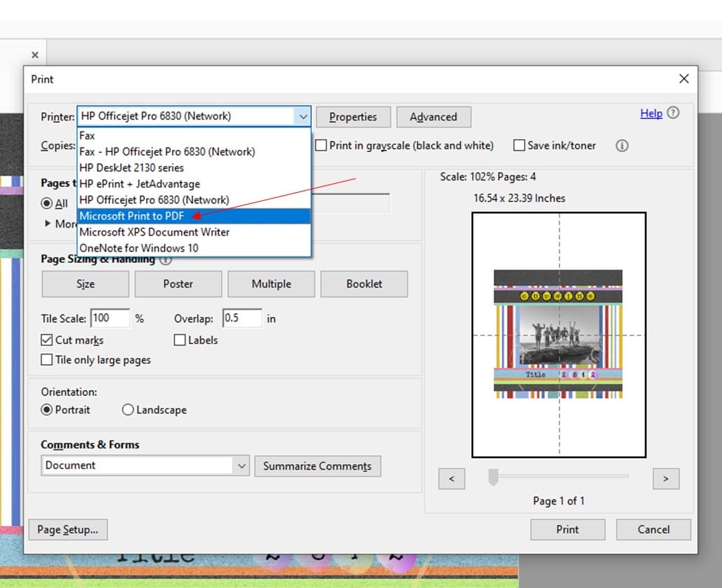Click the preview page slider handle
Image resolution: width=722 pixels, height=588 pixels.
pos(493,477)
